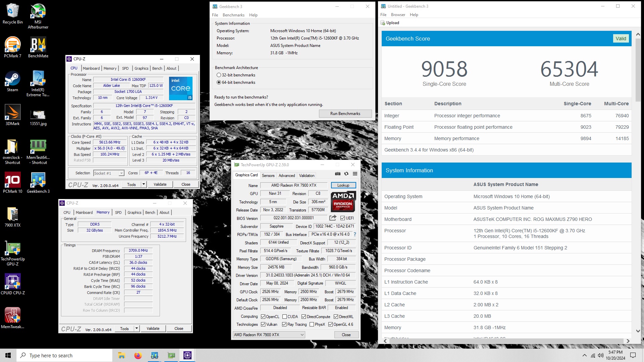Viewport: 644px width, 362px height.
Task: Open Intel Extreme Tuning desktop icon
Action: [38, 83]
